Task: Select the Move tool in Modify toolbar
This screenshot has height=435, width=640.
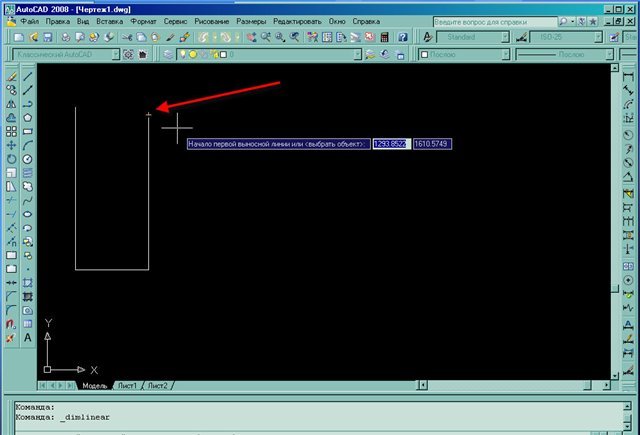Action: tap(11, 145)
